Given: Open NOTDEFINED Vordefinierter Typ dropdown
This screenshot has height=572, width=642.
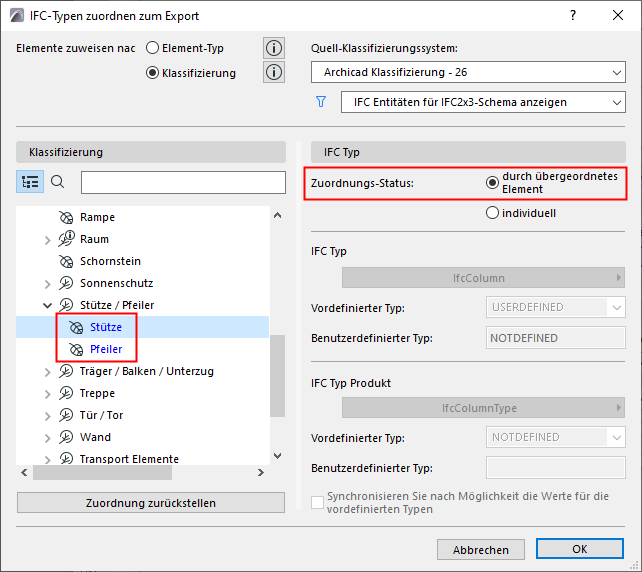Looking at the screenshot, I should click(556, 437).
